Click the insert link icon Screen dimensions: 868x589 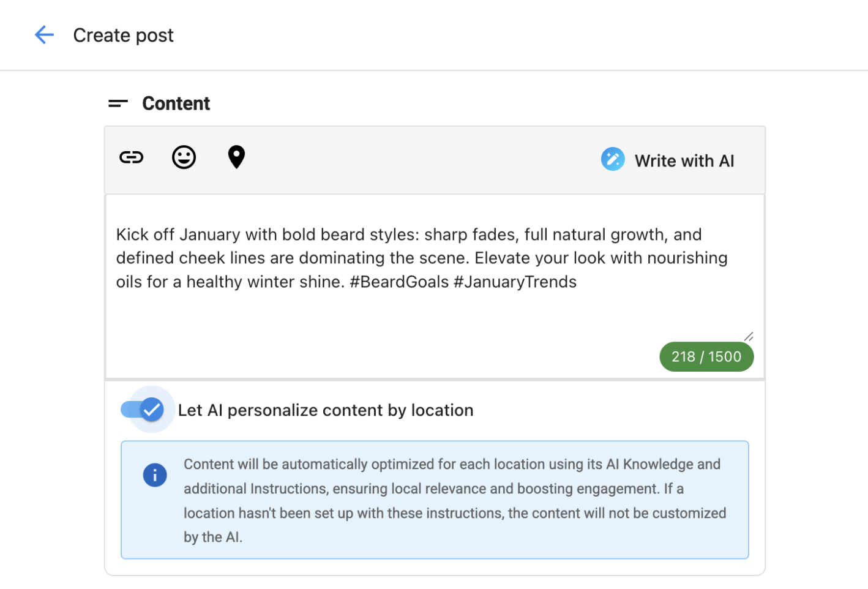[x=131, y=157]
